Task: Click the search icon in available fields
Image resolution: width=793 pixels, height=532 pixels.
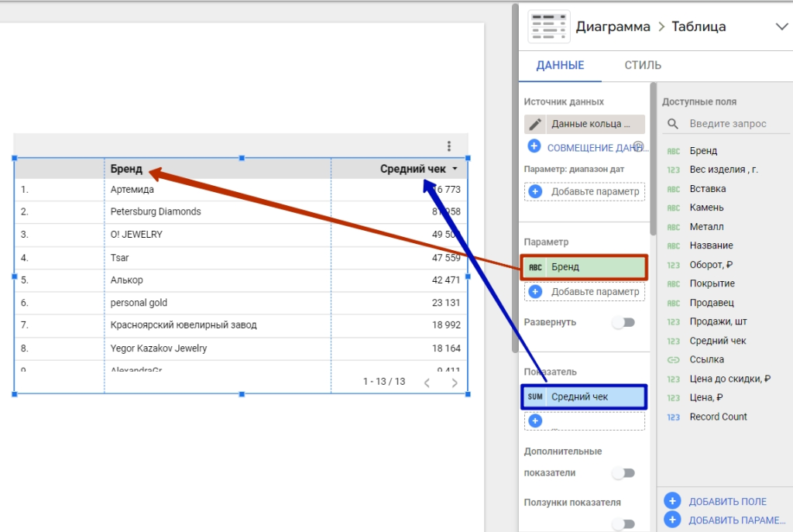Action: [x=674, y=124]
